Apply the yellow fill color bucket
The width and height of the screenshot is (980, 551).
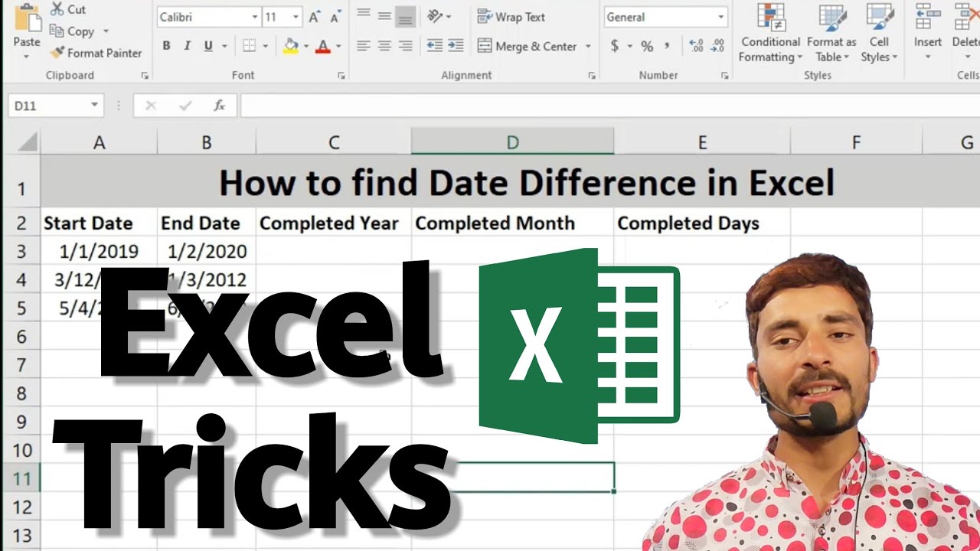pos(290,46)
